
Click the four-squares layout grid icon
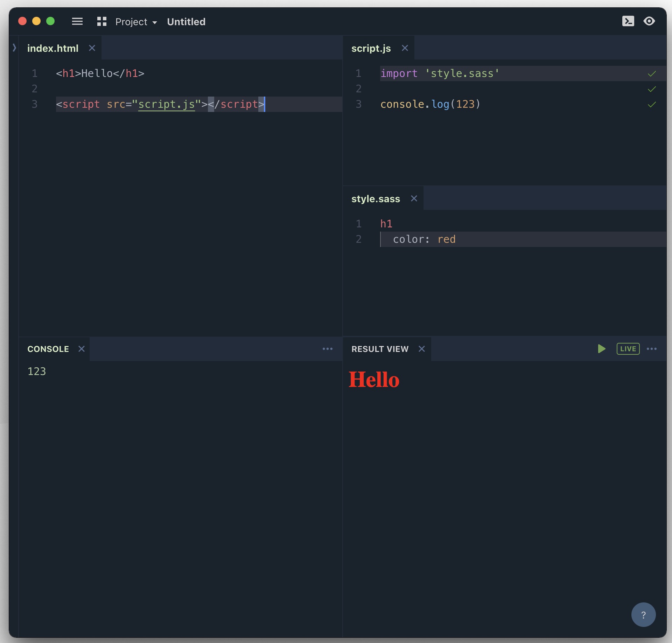pyautogui.click(x=101, y=22)
